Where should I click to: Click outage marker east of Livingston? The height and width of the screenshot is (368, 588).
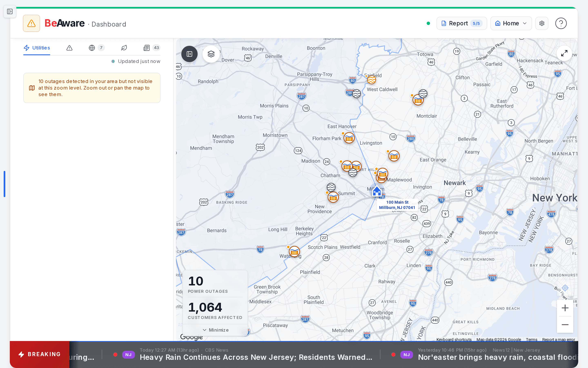[x=394, y=156]
